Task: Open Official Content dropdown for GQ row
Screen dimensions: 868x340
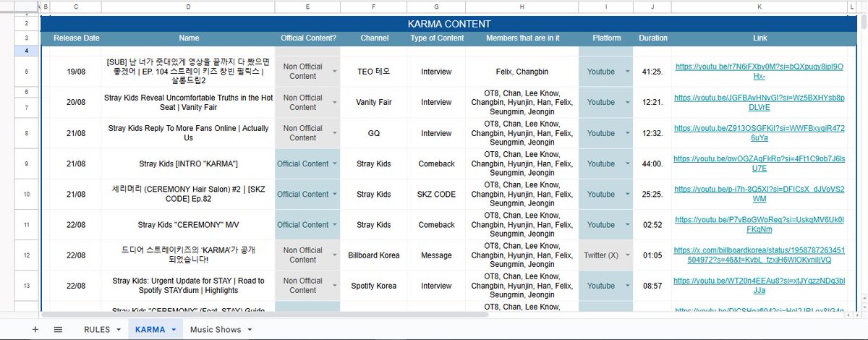Action: pos(334,133)
